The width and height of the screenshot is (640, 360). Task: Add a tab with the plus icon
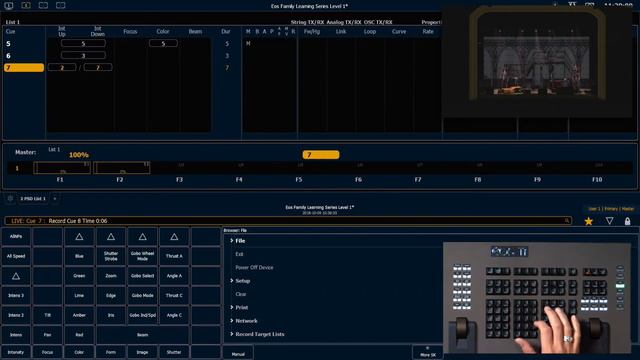tap(55, 198)
